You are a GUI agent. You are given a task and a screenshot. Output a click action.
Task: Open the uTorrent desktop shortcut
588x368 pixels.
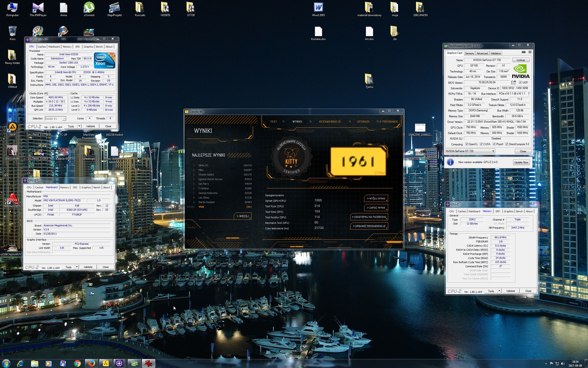89,9
